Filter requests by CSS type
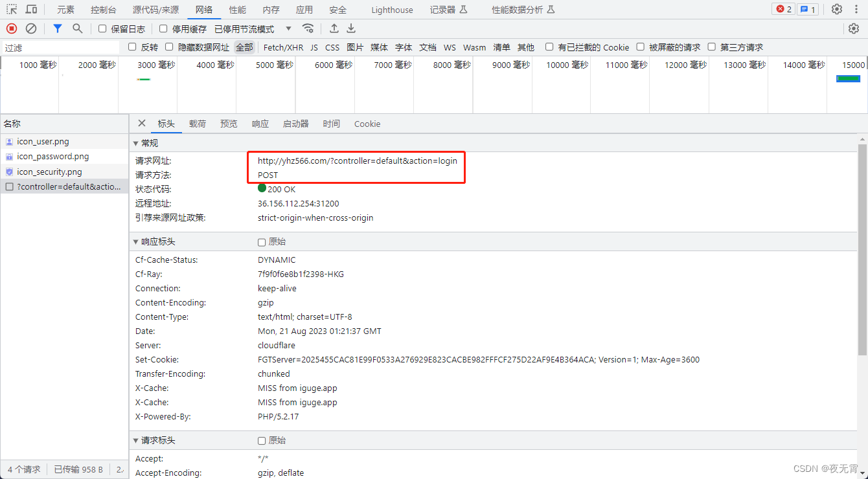Viewport: 868px width, 479px height. (x=332, y=47)
